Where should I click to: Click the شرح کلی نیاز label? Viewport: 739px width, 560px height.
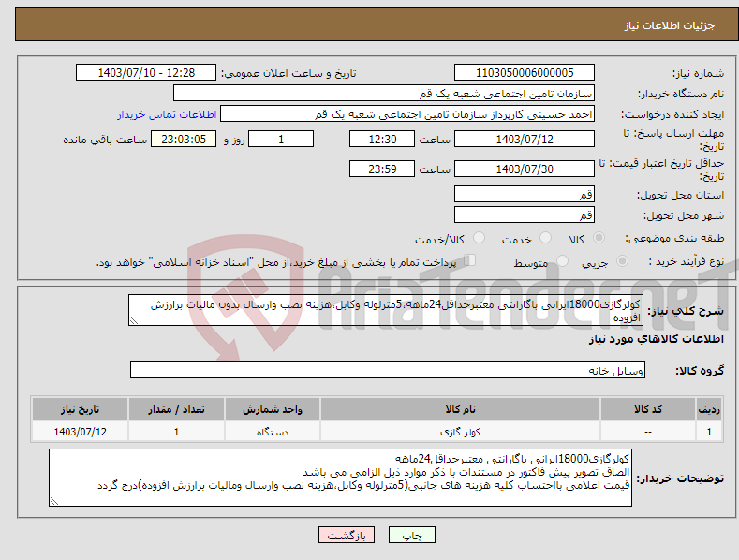(686, 311)
